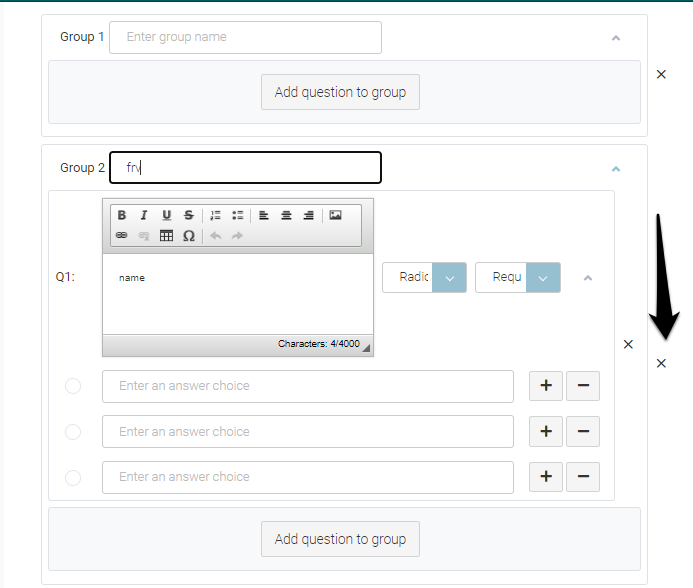Add an answer choice after the first row
The width and height of the screenshot is (693, 588).
(x=545, y=386)
